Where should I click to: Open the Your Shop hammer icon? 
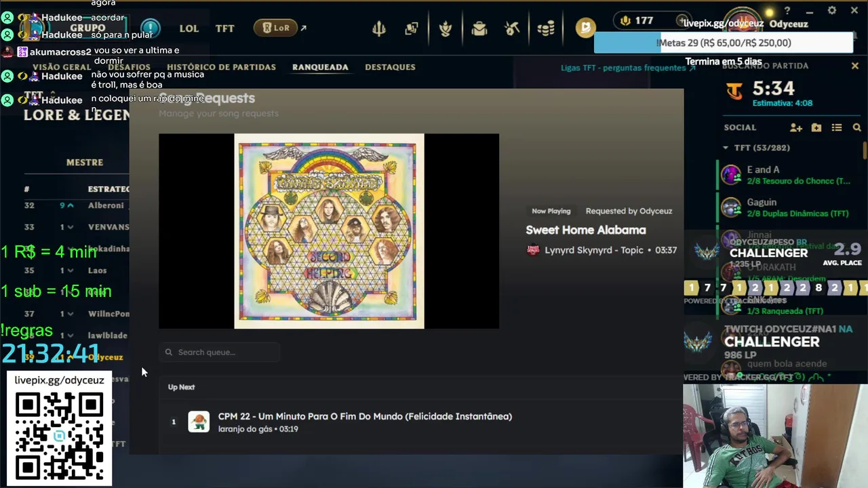(x=513, y=28)
